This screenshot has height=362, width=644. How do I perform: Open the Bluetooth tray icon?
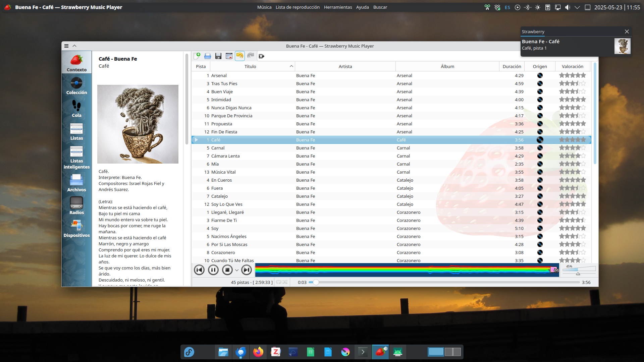coord(528,7)
